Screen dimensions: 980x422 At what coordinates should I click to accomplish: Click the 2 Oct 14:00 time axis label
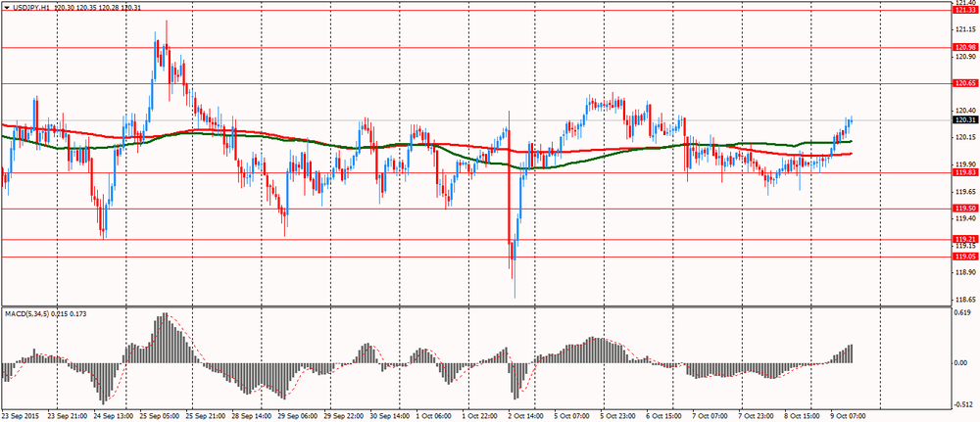pyautogui.click(x=526, y=415)
